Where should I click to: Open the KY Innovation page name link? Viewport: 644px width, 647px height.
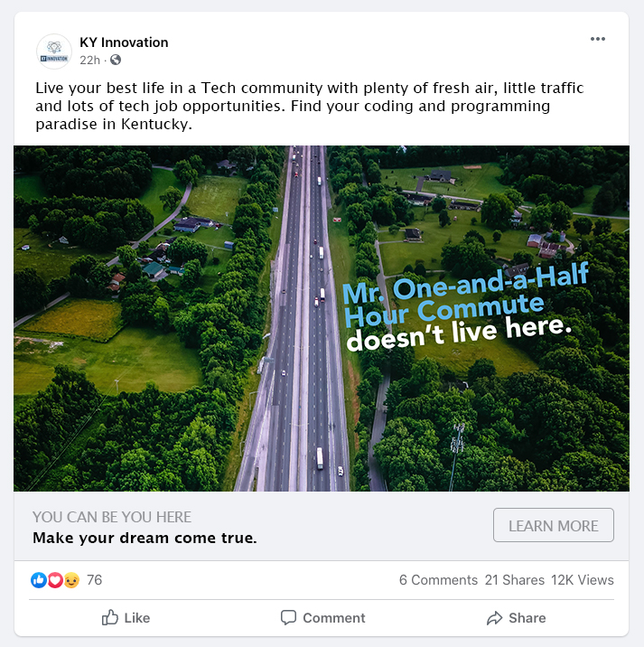[124, 42]
